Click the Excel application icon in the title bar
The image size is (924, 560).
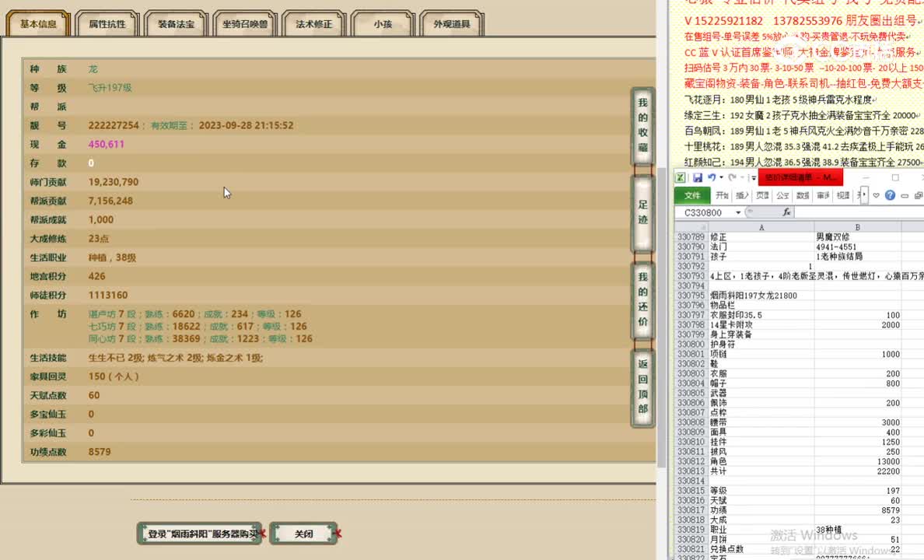pos(681,177)
